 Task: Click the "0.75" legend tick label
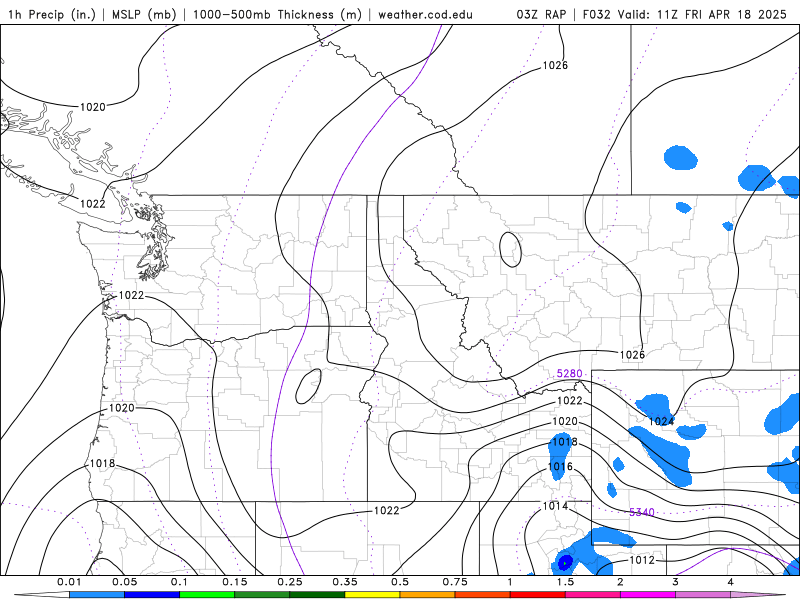(x=455, y=582)
